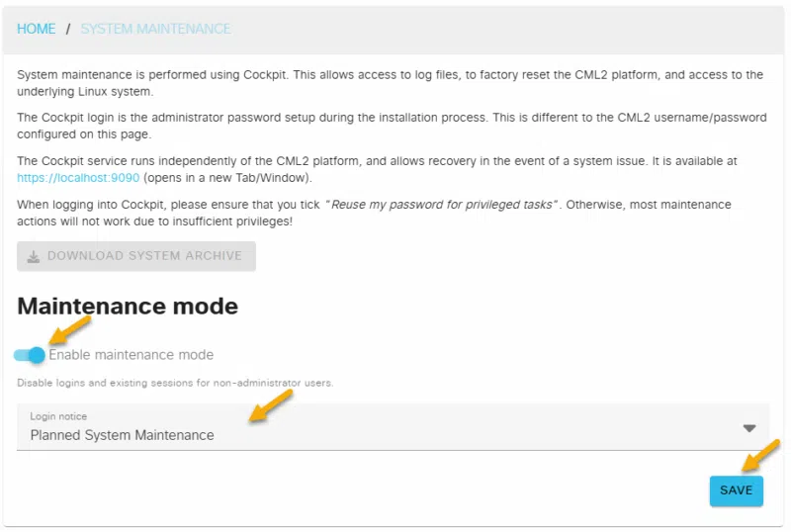Go to the HOME breadcrumb
Screen dimensions: 791x532
coord(37,29)
